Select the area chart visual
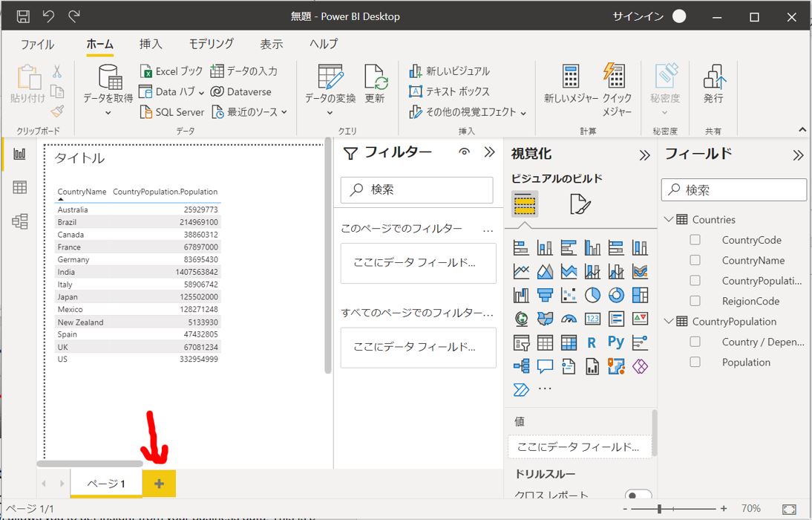The image size is (812, 520). (x=545, y=271)
